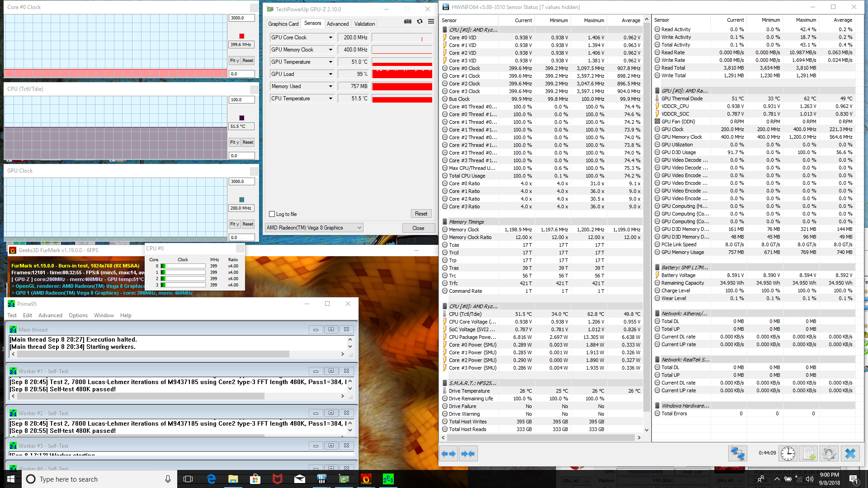Select CPU Package Power row in HWiNFO
This screenshot has width=868, height=488.
coord(542,337)
